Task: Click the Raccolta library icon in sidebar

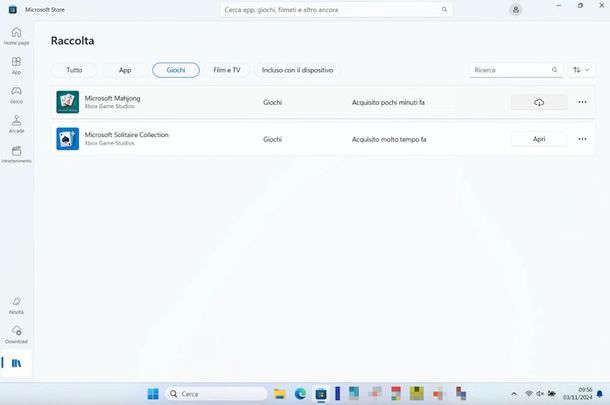Action: 16,363
